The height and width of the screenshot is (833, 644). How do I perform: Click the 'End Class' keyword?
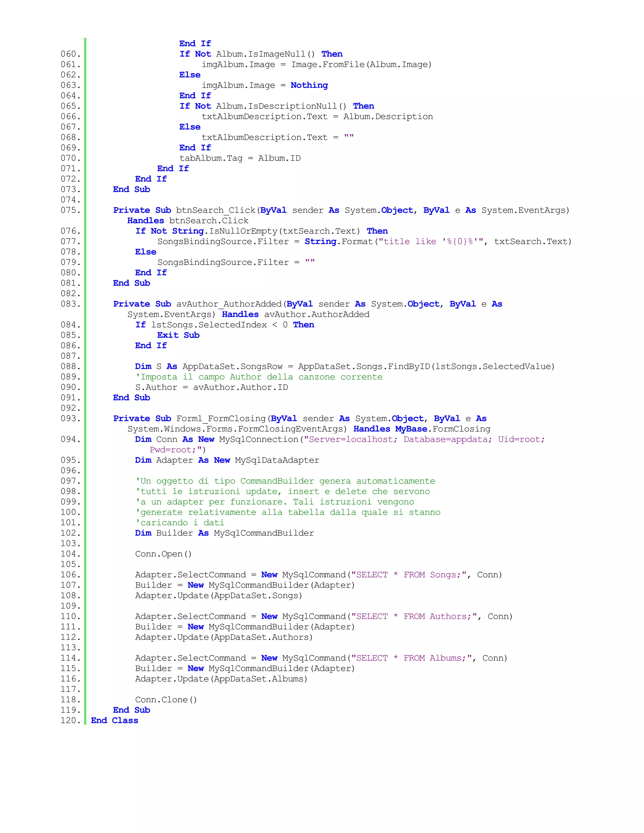tap(114, 720)
